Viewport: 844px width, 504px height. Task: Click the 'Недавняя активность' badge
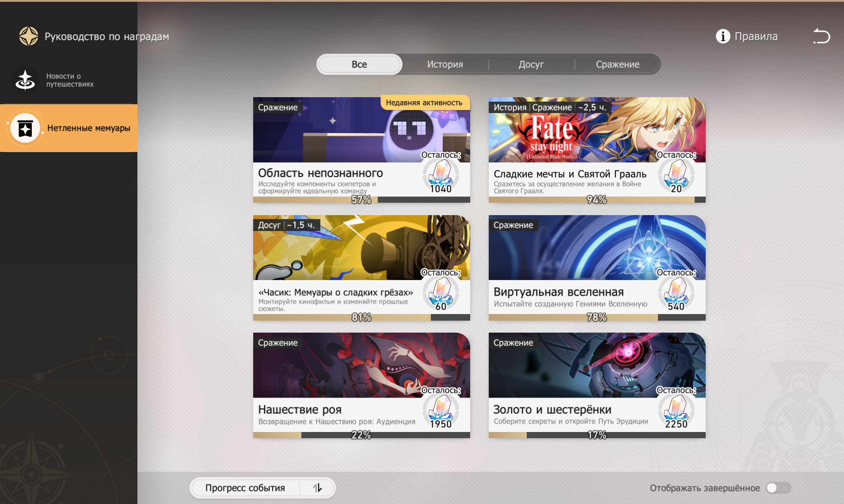tap(424, 103)
